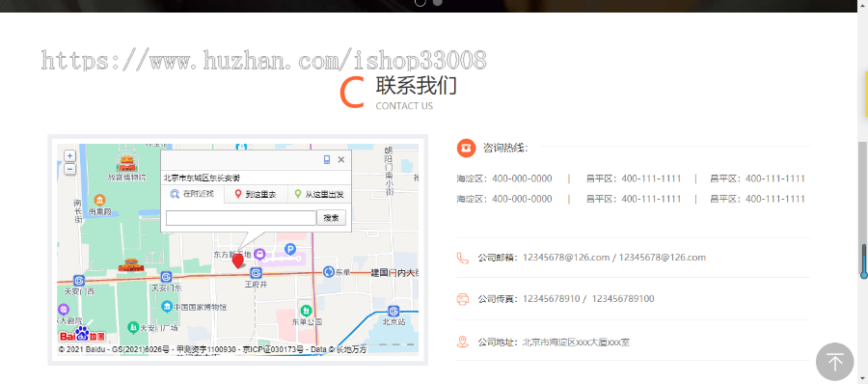Send location to phone icon in popup
This screenshot has width=868, height=384.
[x=327, y=160]
